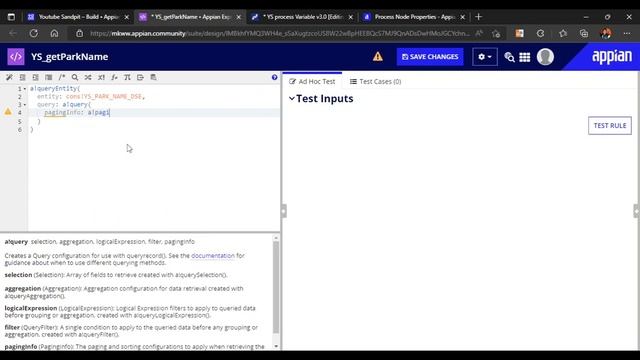
Task: Select the Ad Hoc Test tab
Action: (312, 82)
